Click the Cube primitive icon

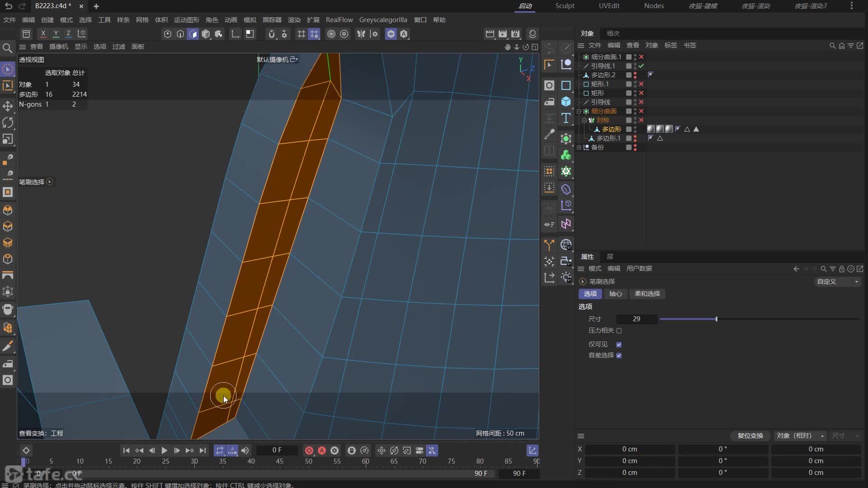click(566, 102)
